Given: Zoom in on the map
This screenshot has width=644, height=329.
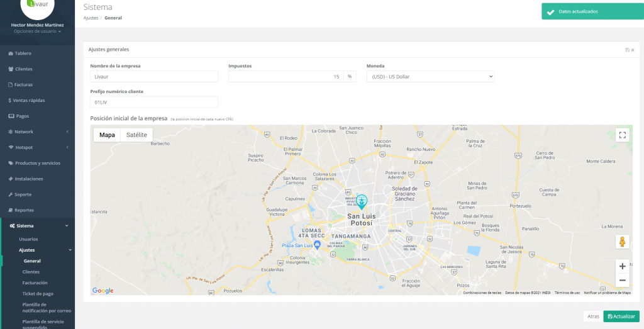Looking at the screenshot, I should tap(622, 266).
